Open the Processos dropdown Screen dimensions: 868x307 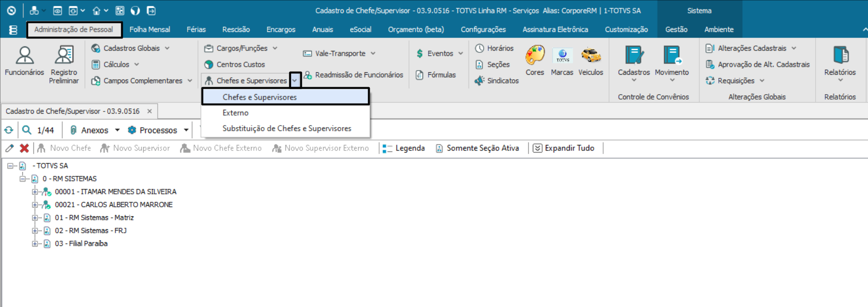[x=186, y=130]
